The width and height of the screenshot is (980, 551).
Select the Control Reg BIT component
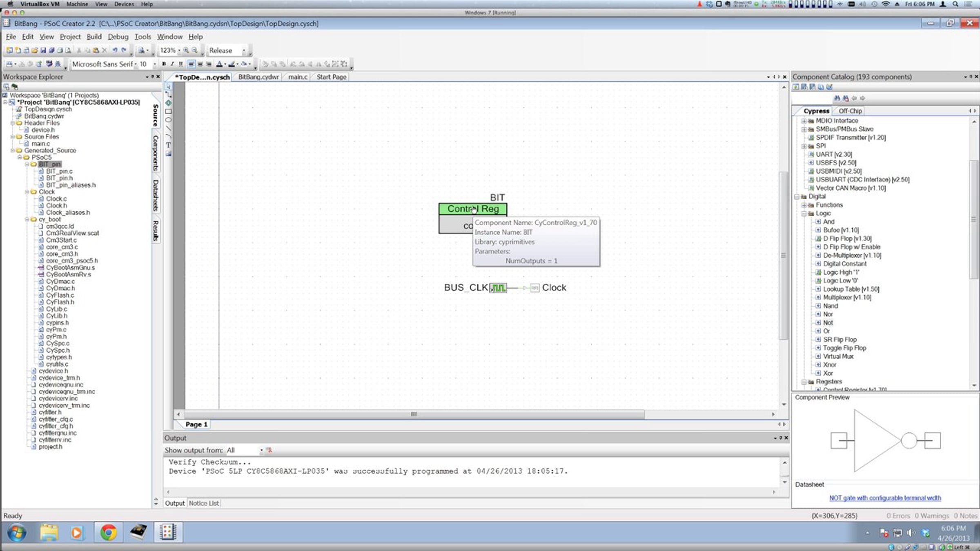point(473,219)
